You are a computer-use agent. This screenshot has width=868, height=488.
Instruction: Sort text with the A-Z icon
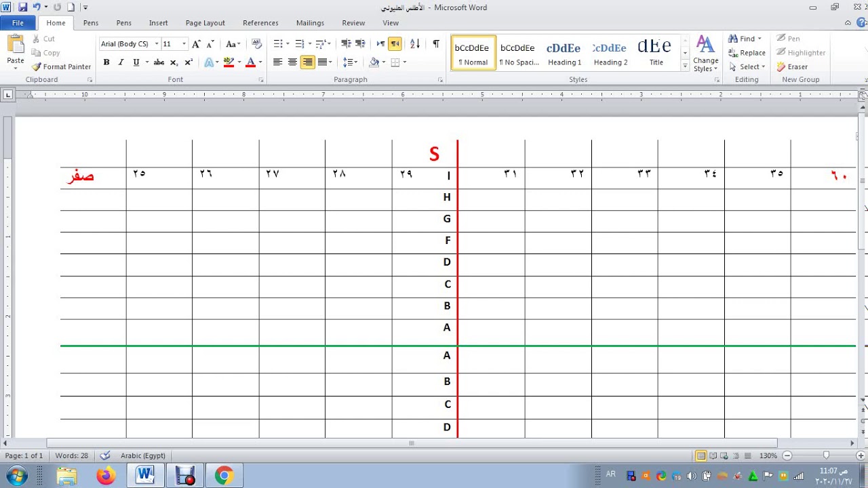point(415,44)
